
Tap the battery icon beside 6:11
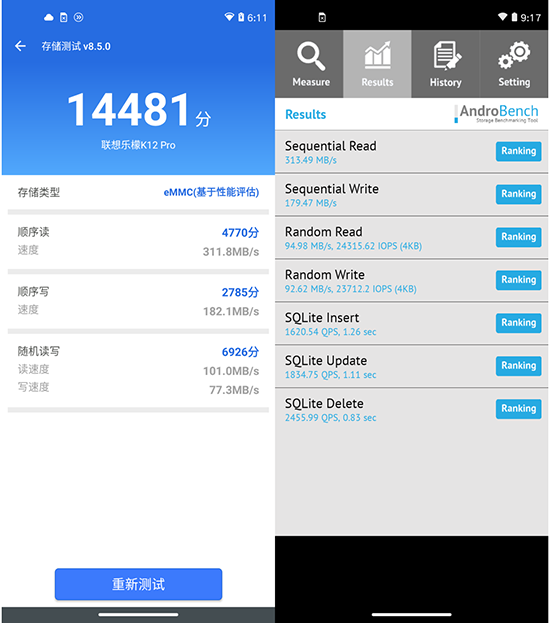(x=241, y=17)
